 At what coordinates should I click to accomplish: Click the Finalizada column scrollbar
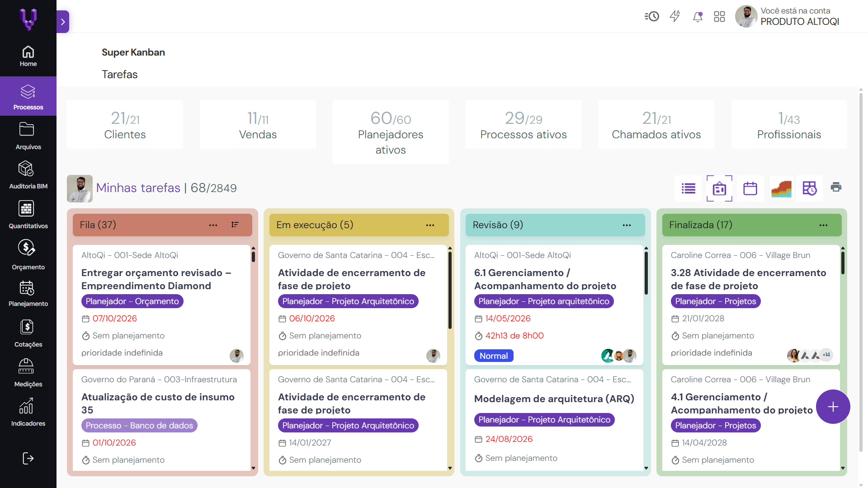[x=843, y=263]
